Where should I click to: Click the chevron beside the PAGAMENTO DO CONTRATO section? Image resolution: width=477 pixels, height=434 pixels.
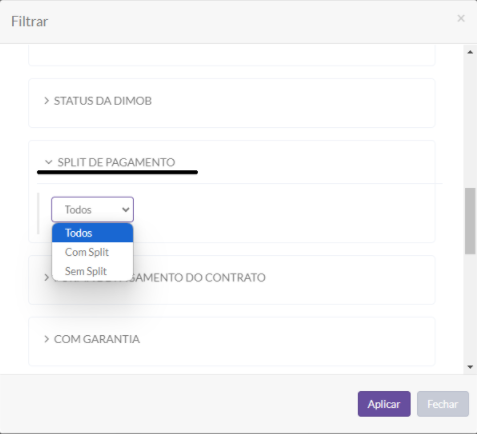point(46,277)
